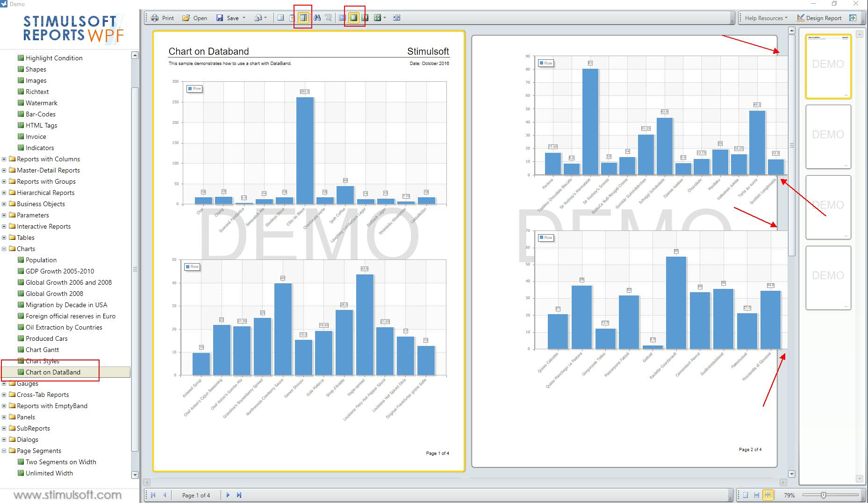868x503 pixels.
Task: Click the preview vertical scrollbar up arrow
Action: 791,31
